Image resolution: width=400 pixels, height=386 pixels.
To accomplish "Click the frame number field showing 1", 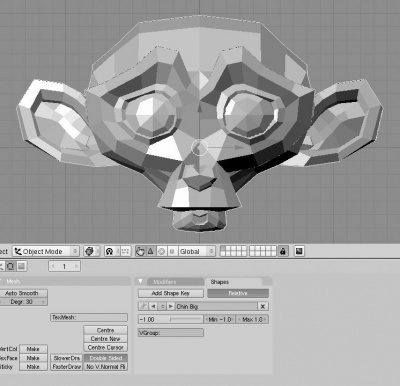I will pyautogui.click(x=64, y=266).
